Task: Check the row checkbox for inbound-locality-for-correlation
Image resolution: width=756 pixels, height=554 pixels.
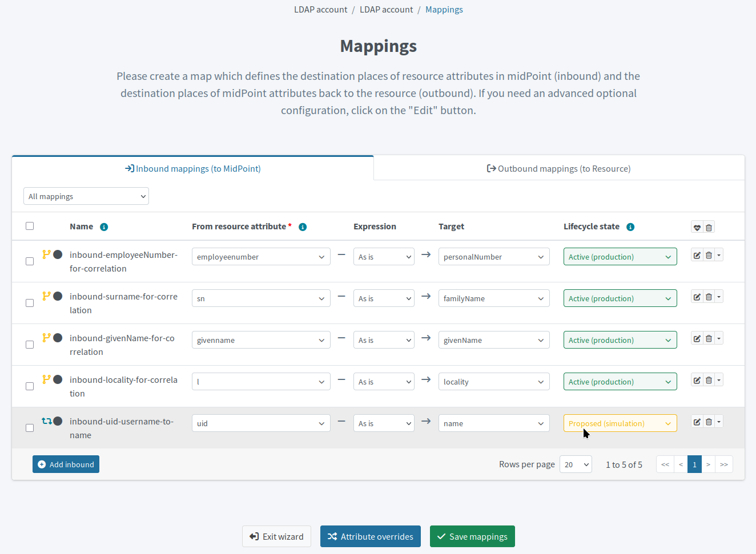Action: click(x=29, y=386)
